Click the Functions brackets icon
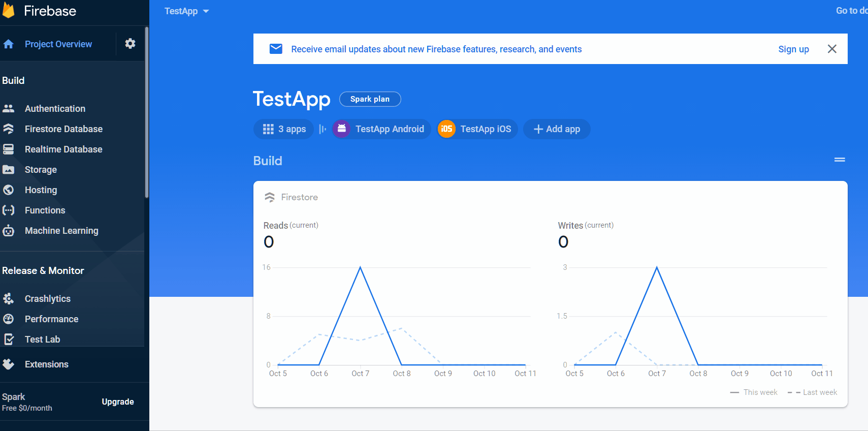Viewport: 868px width, 431px height. 8,210
